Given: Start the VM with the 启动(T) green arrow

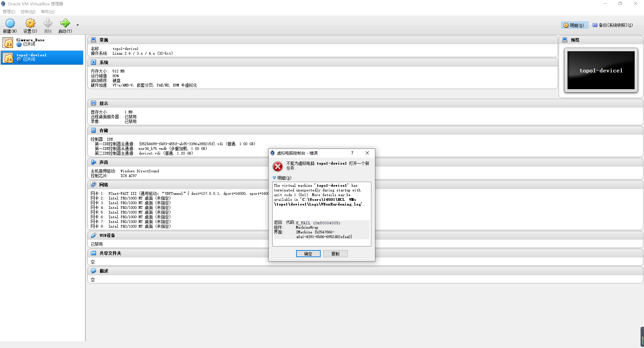Looking at the screenshot, I should point(65,26).
